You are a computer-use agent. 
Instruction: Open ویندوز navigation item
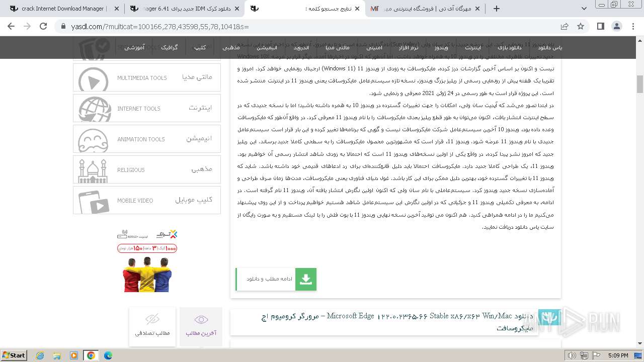[x=441, y=47]
